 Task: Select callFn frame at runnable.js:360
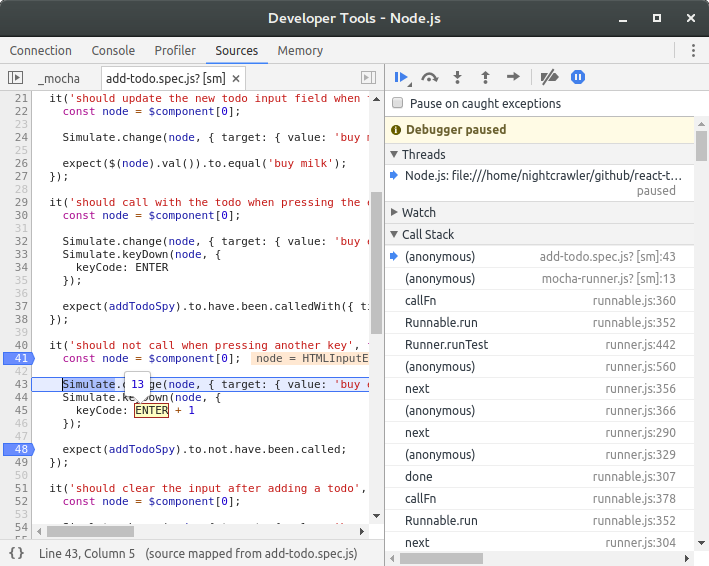(539, 301)
